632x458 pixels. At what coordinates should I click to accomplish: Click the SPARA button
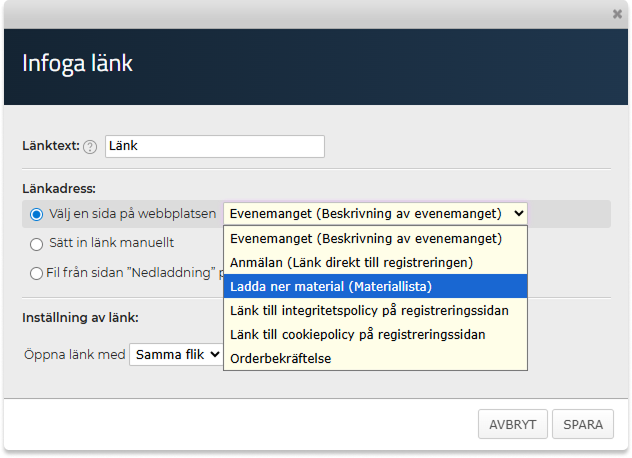pos(583,424)
